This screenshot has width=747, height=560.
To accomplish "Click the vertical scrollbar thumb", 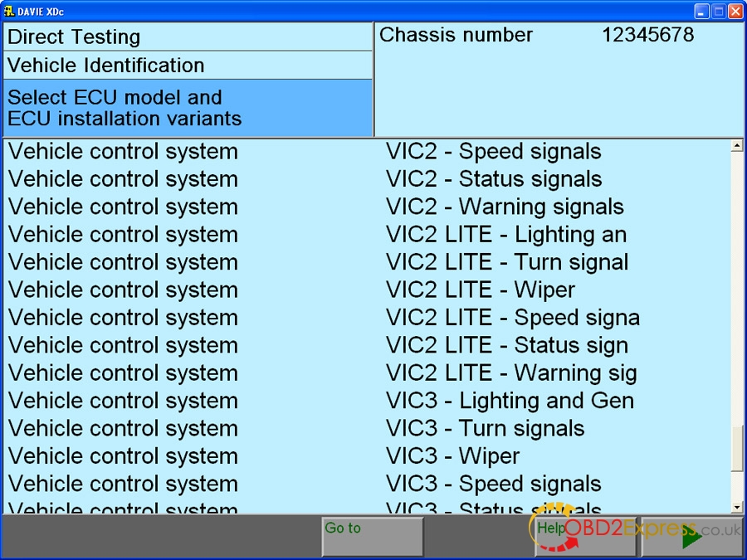I will (x=737, y=449).
